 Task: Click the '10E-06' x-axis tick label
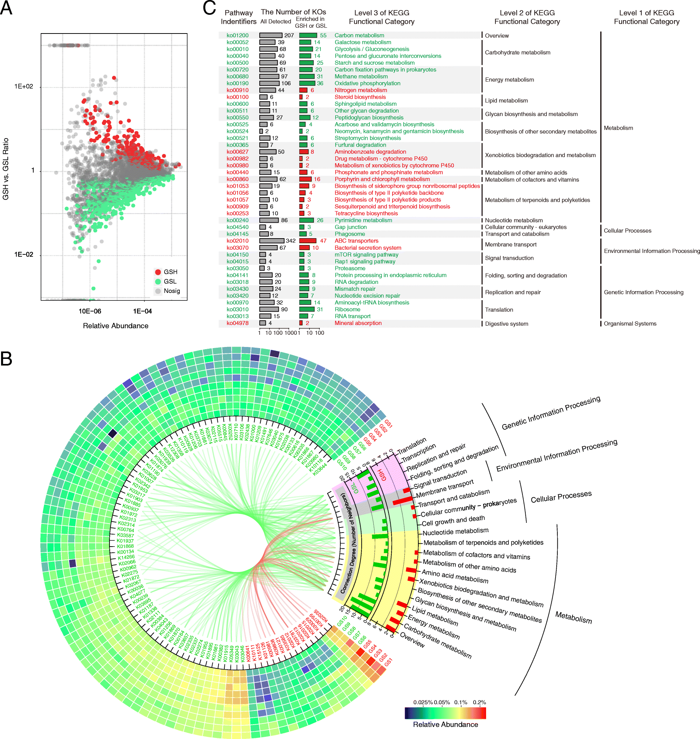point(90,311)
